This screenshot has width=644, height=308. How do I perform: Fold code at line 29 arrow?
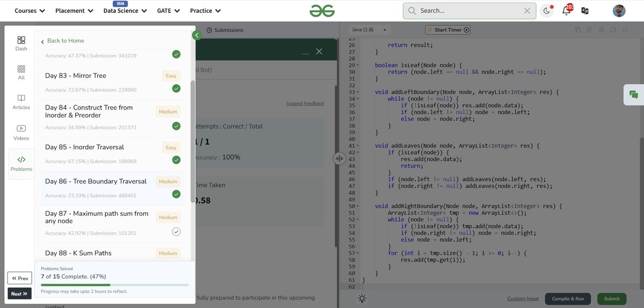357,65
